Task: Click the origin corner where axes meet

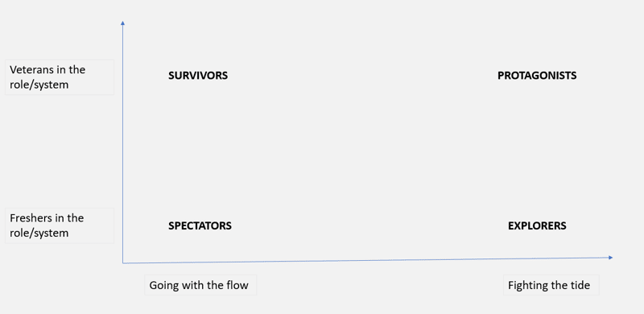Action: [x=123, y=262]
